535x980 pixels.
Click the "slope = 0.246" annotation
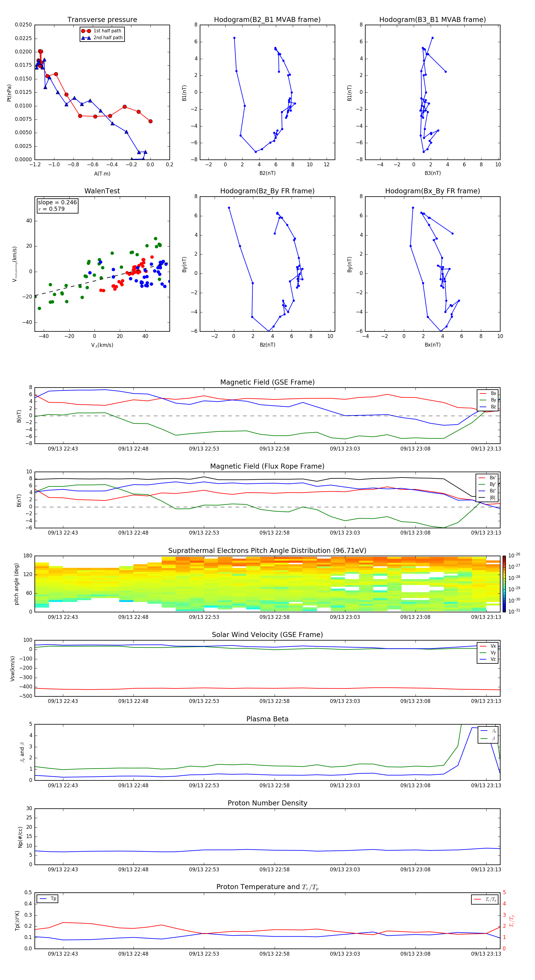pyautogui.click(x=57, y=203)
